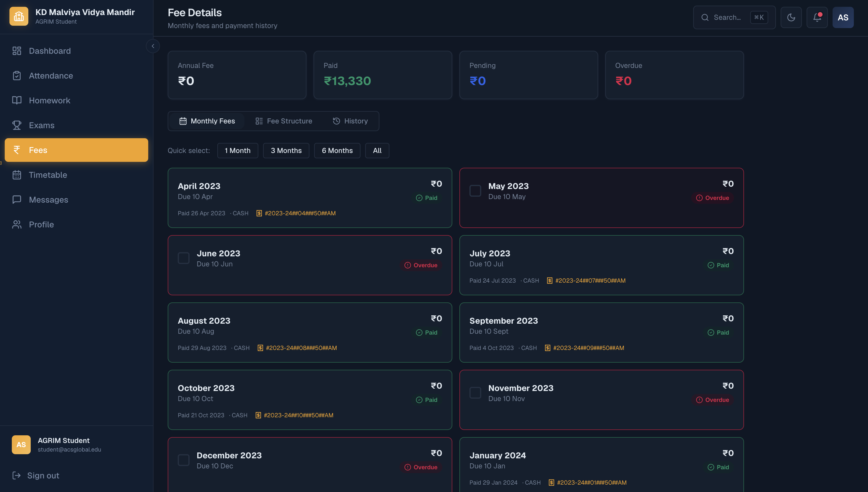
Task: Switch to the Fee Structure tab
Action: click(x=284, y=121)
